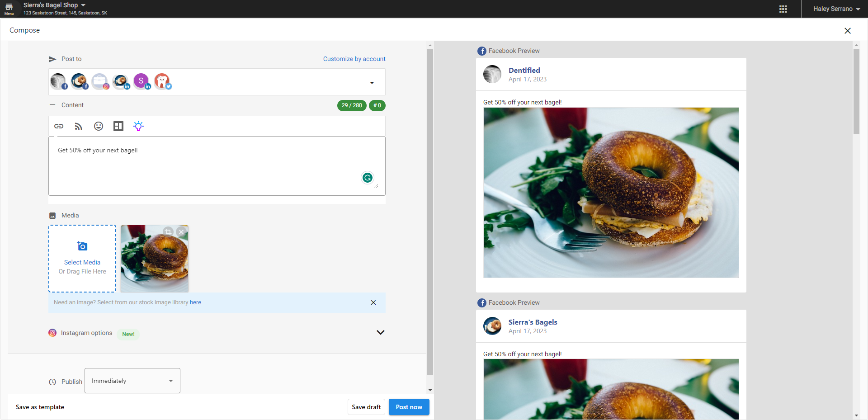Click the RSS feed icon

tap(79, 126)
